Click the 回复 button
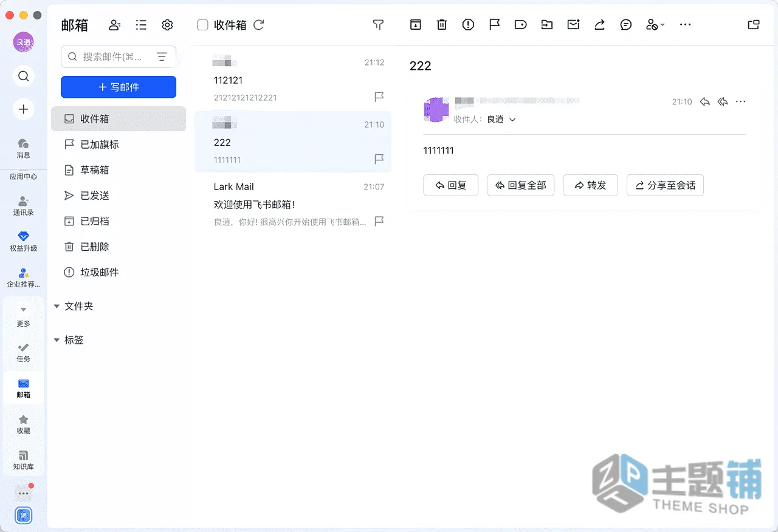This screenshot has height=532, width=778. tap(450, 185)
